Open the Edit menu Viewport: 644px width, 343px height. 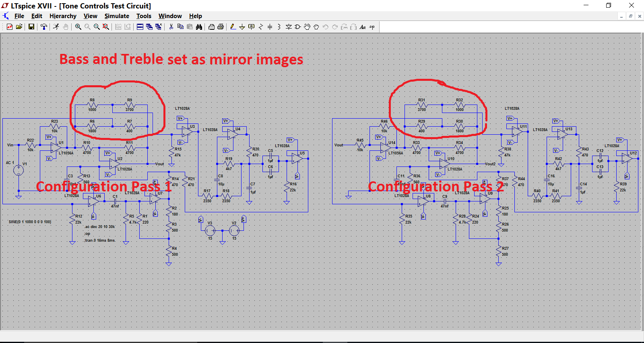coord(37,16)
